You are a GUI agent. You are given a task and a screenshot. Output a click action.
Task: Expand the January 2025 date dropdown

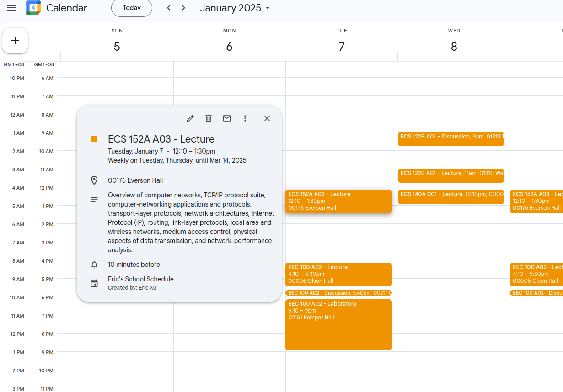(235, 8)
